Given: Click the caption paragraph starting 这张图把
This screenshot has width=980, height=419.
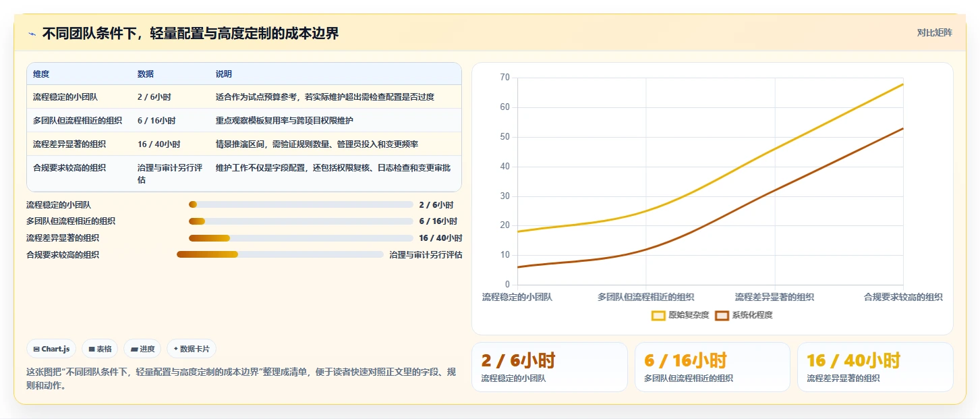Looking at the screenshot, I should pos(241,379).
